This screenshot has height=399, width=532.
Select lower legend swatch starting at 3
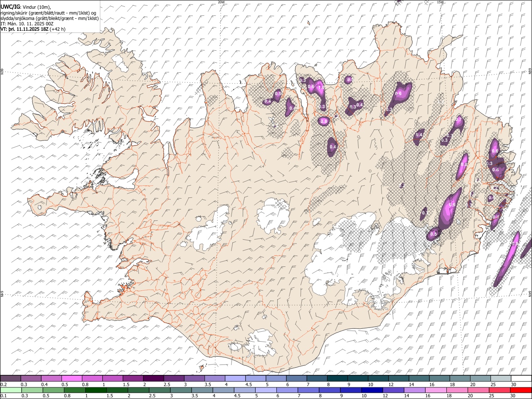click(x=180, y=390)
